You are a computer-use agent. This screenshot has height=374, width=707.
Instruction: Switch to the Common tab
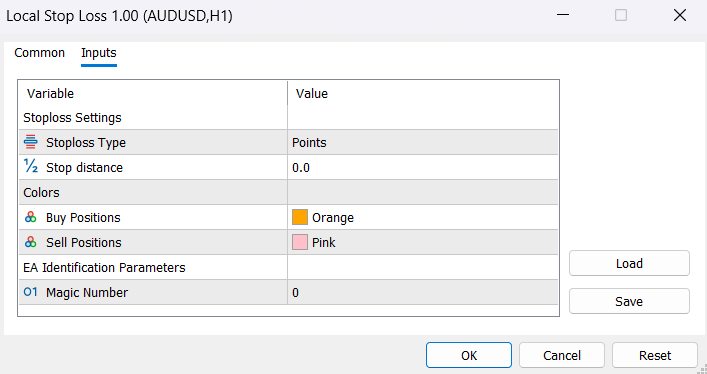[x=40, y=53]
